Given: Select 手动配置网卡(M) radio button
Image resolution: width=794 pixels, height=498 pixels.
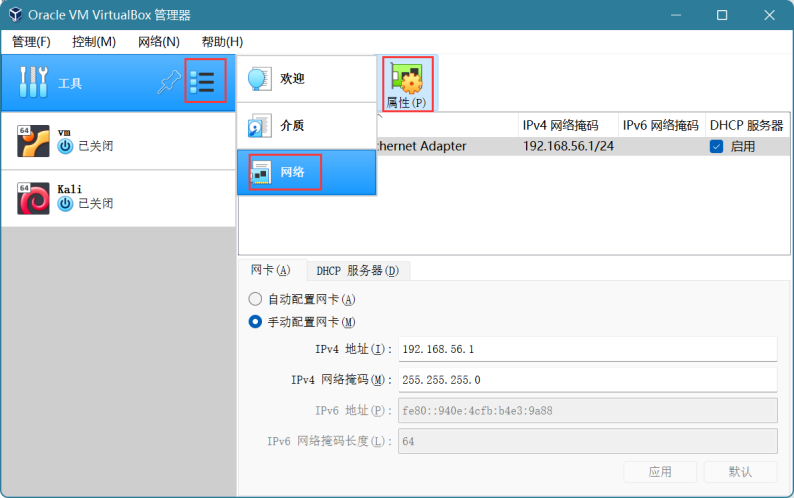Looking at the screenshot, I should click(x=255, y=322).
